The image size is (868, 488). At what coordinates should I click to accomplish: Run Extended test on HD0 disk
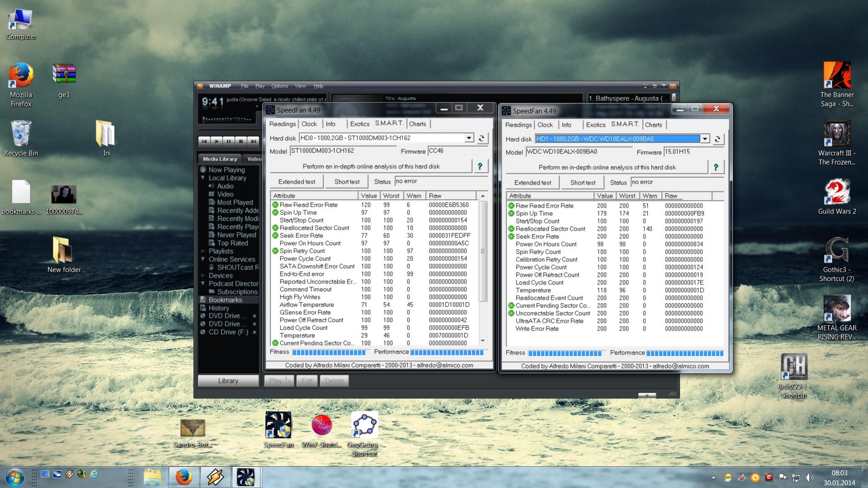pos(297,182)
